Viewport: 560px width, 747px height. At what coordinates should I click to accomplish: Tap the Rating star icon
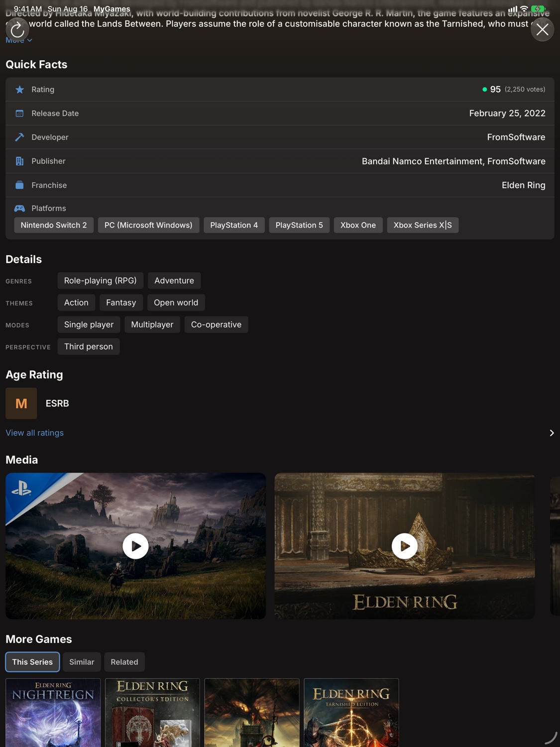pyautogui.click(x=19, y=90)
